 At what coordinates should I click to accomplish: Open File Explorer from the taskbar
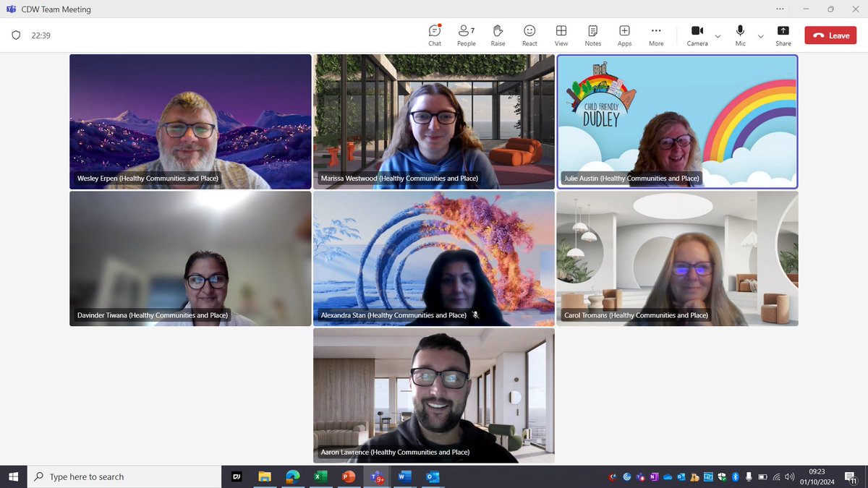(x=265, y=476)
